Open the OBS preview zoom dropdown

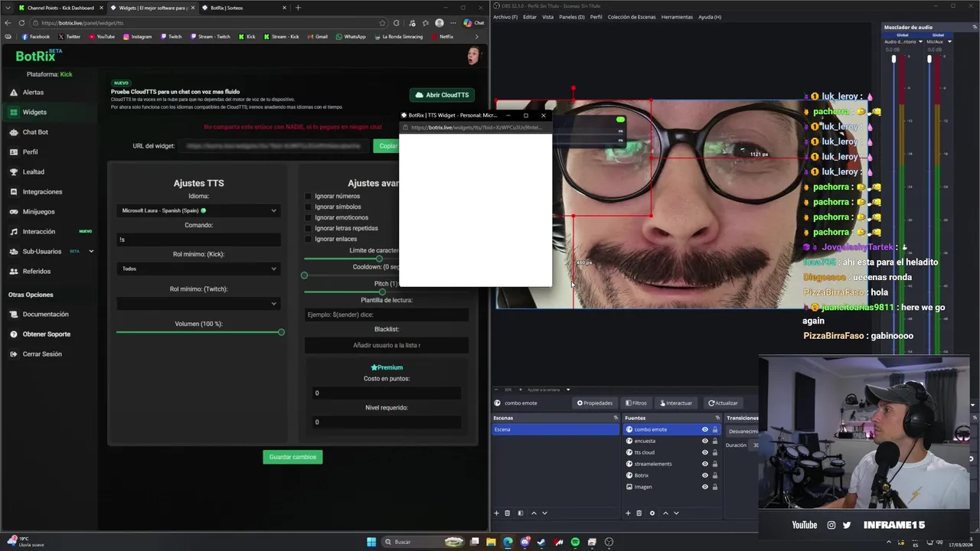(x=567, y=390)
